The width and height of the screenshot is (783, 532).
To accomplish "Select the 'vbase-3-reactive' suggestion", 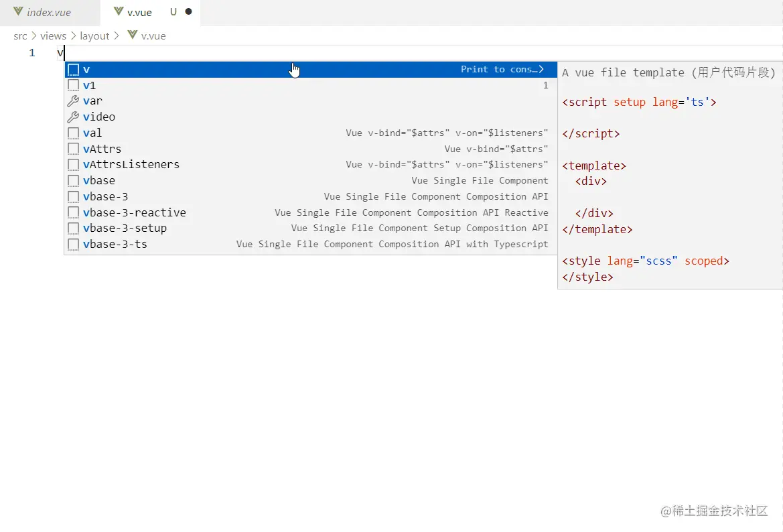I will point(311,212).
